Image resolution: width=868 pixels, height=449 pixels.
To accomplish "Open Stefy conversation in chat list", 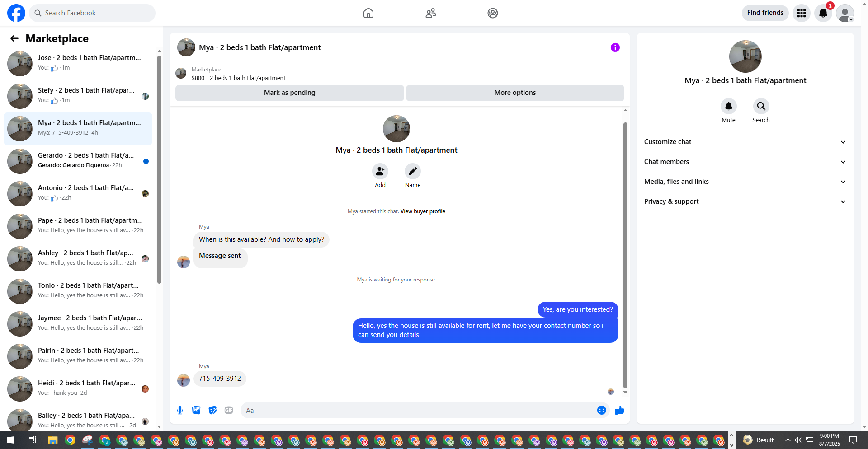I will [x=78, y=96].
